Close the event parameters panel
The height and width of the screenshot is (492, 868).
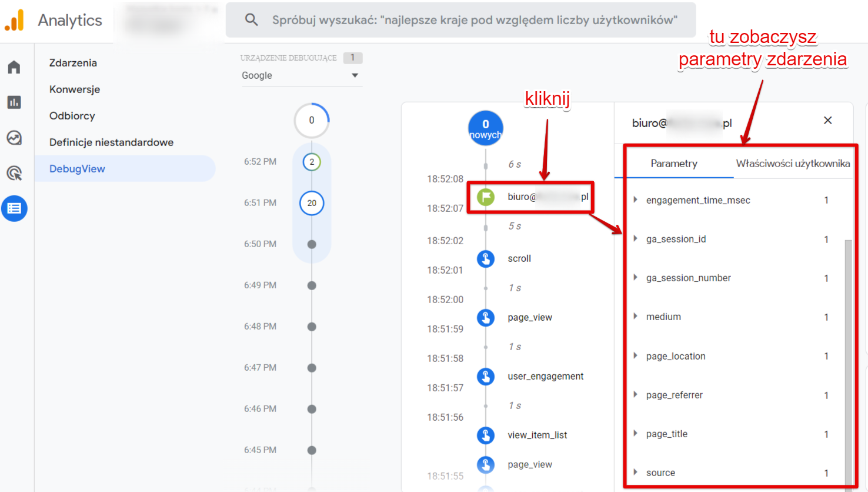(x=827, y=121)
